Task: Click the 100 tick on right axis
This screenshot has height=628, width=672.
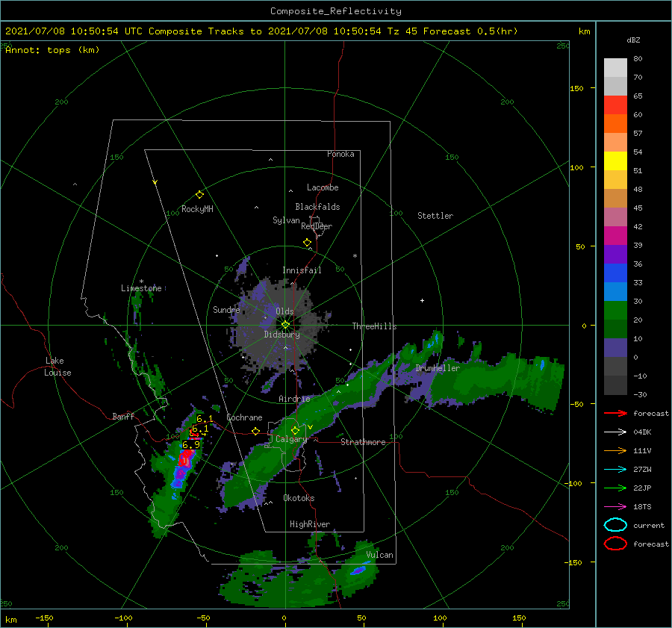Action: point(576,167)
